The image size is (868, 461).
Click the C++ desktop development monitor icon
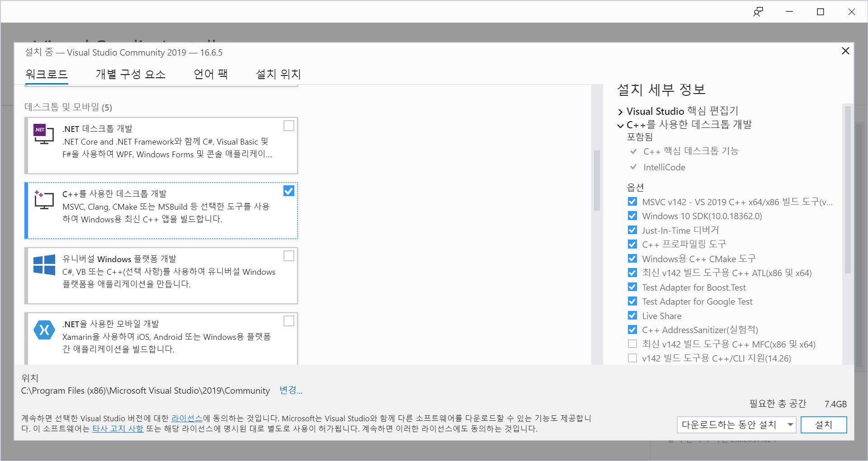pyautogui.click(x=44, y=200)
